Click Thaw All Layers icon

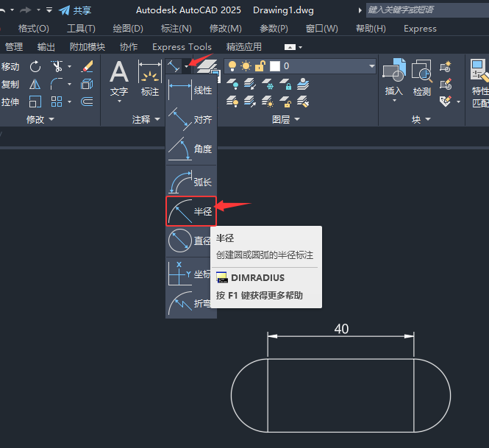click(267, 102)
